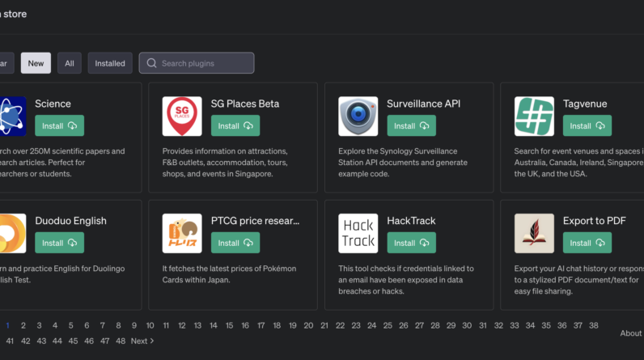Viewport: 644px width, 360px height.
Task: Click the HackTrack logo tile
Action: point(358,233)
